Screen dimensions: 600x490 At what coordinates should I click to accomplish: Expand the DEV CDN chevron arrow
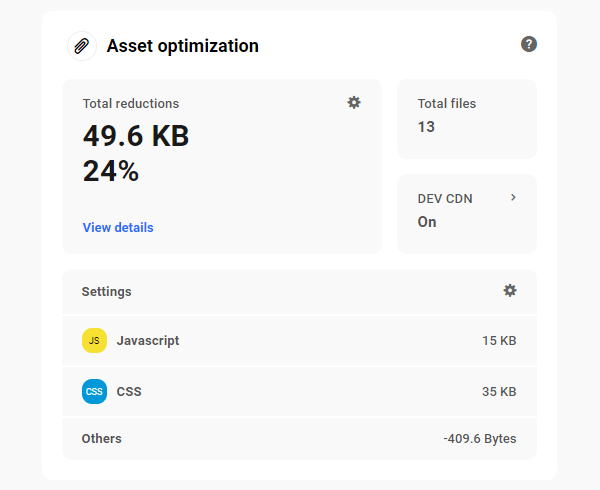513,198
